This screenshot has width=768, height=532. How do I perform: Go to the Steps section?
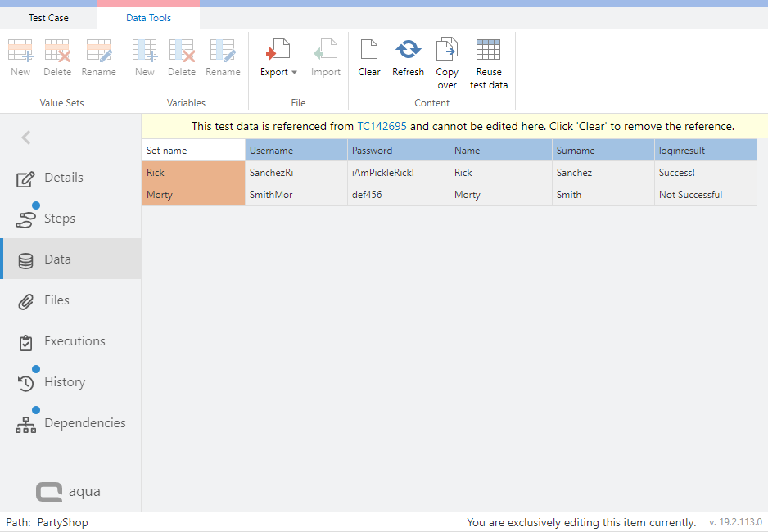click(x=59, y=219)
